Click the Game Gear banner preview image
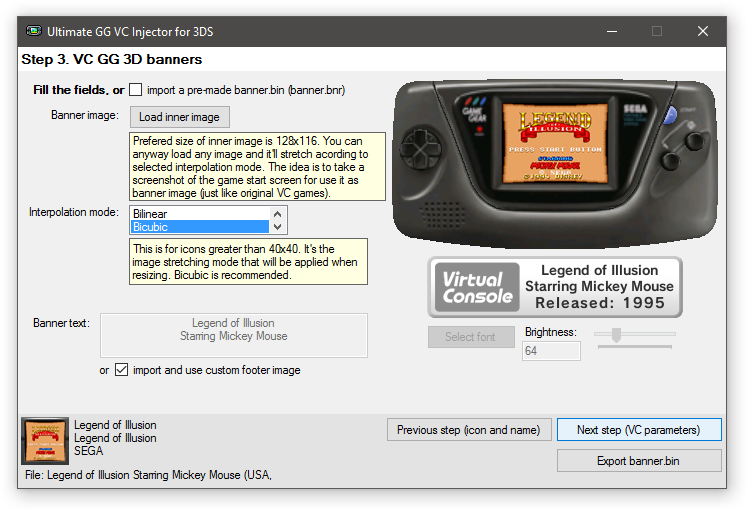747x509 pixels. coord(555,163)
